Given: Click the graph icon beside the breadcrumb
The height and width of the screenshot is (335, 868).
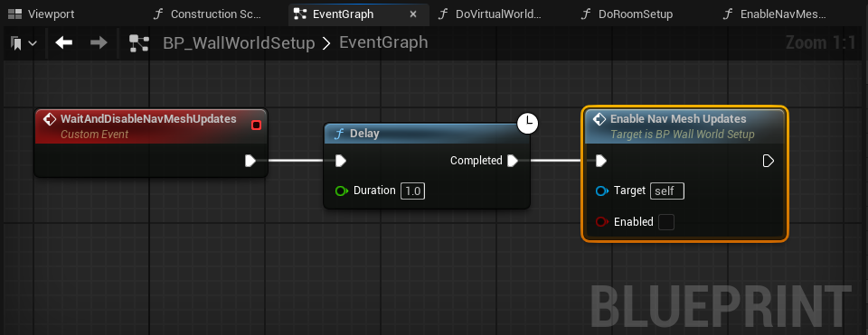Looking at the screenshot, I should [x=138, y=43].
